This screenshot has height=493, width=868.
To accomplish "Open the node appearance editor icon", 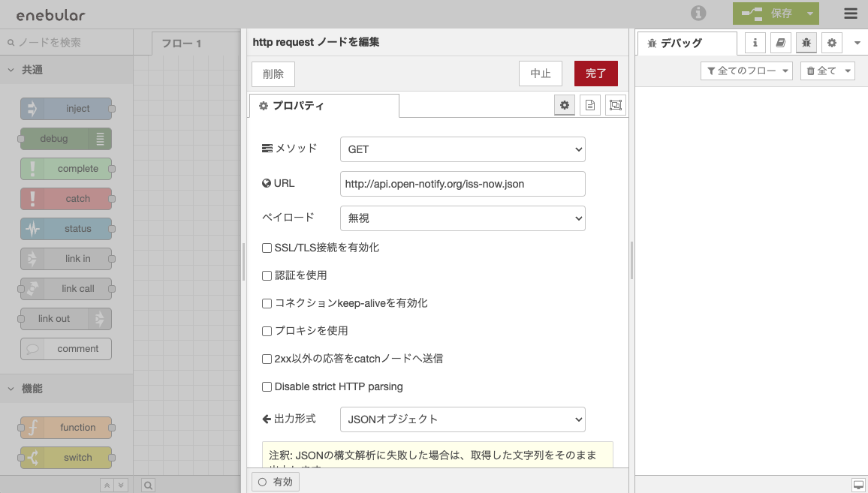I will click(615, 105).
